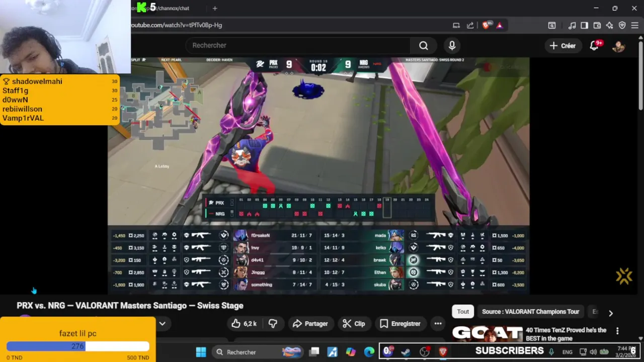Open Brave browser from the taskbar
This screenshot has width=644, height=362.
click(x=443, y=352)
